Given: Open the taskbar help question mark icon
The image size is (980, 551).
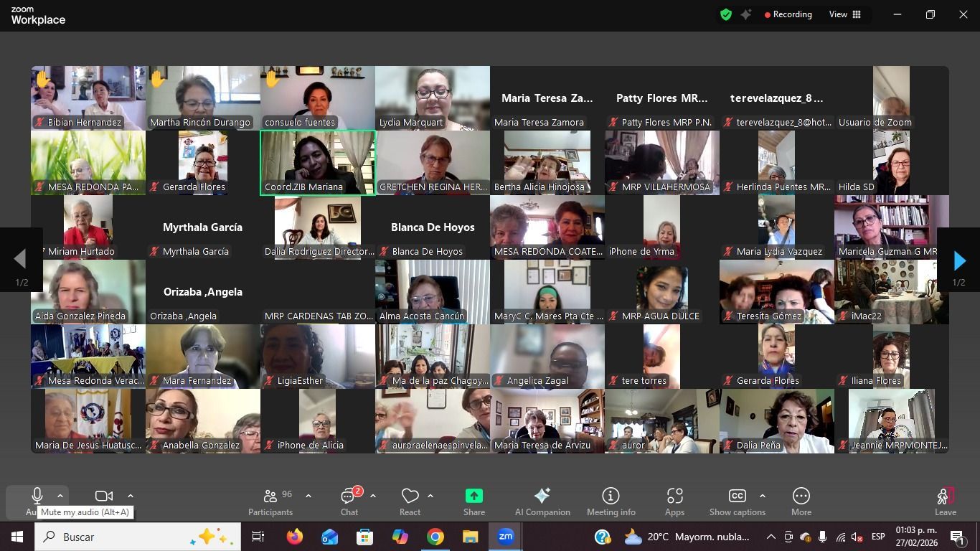Looking at the screenshot, I should pos(603,537).
